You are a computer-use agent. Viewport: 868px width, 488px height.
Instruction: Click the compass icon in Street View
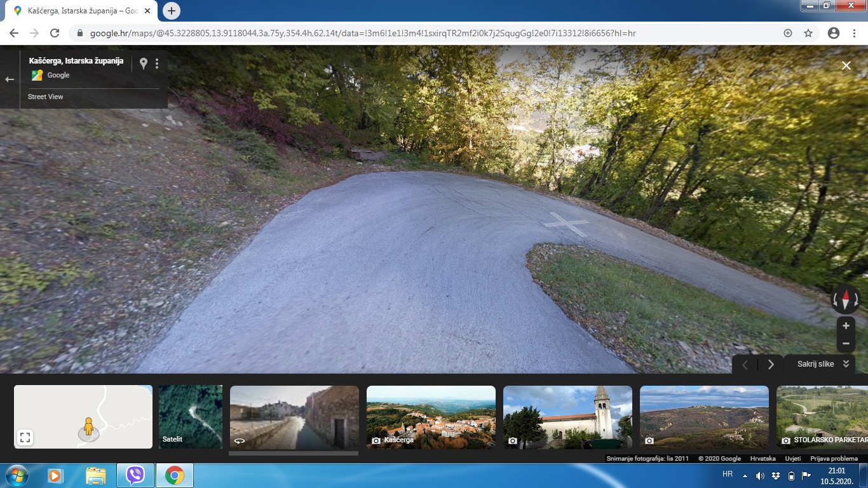[846, 299]
